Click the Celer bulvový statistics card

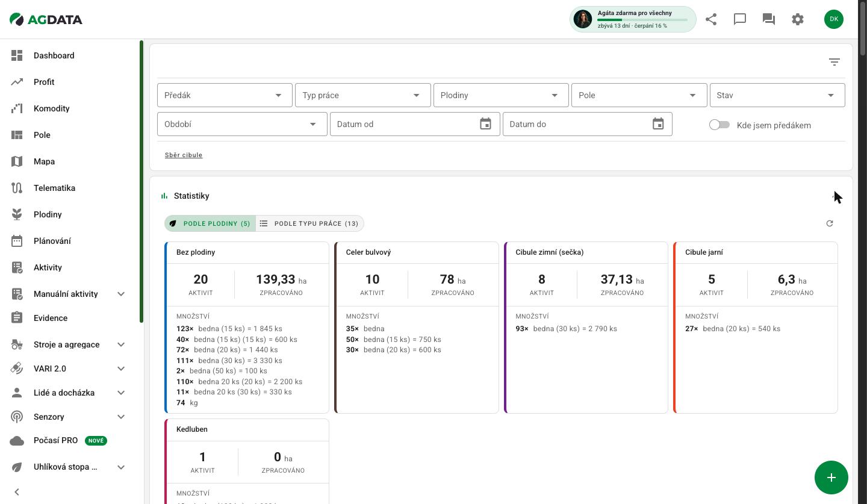[417, 328]
